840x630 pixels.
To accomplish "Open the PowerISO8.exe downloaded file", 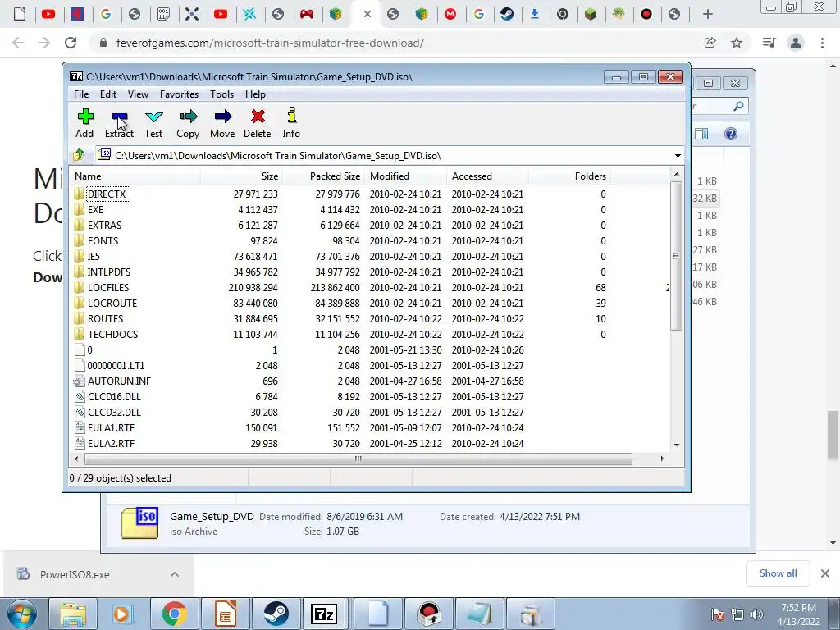I will (x=75, y=574).
